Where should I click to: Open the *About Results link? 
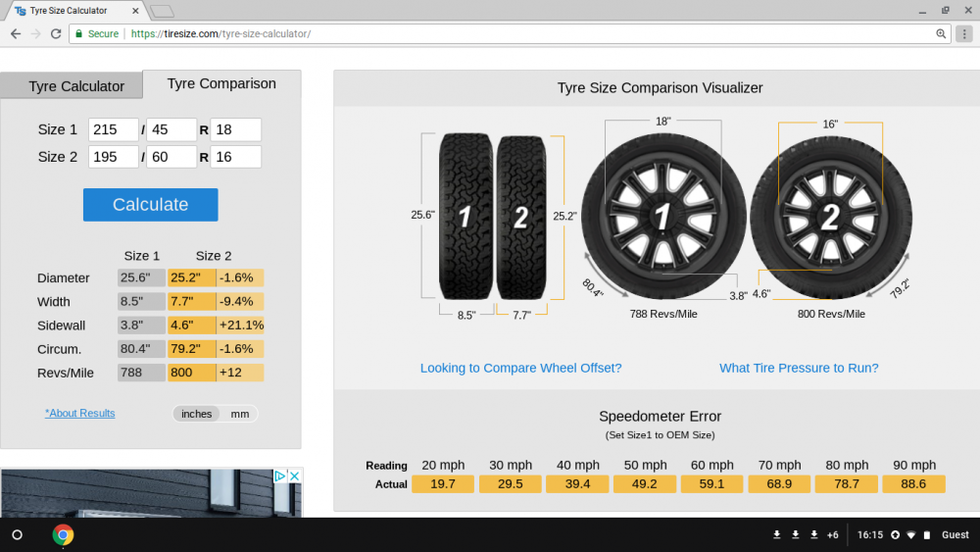pos(80,413)
